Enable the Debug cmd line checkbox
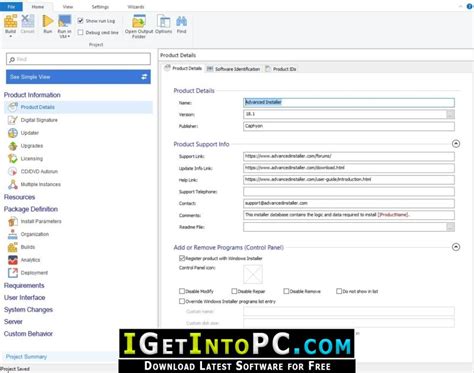The height and width of the screenshot is (373, 474). (80, 32)
